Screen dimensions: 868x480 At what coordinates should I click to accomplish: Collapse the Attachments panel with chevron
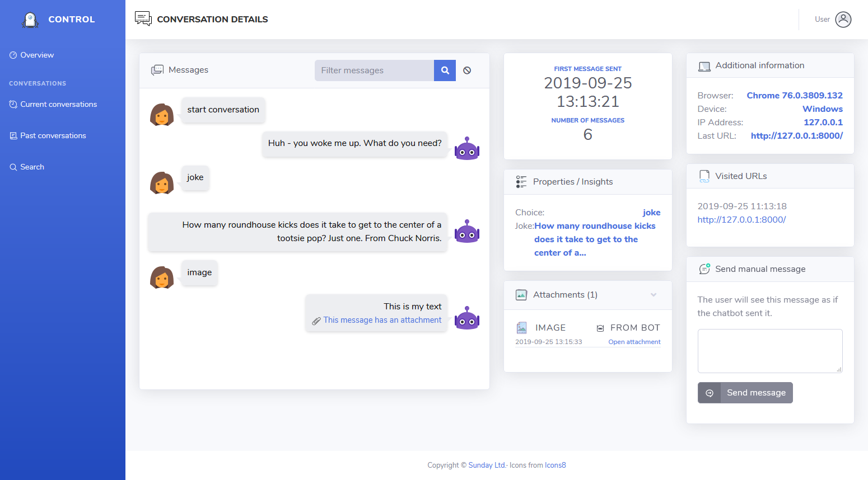(653, 295)
